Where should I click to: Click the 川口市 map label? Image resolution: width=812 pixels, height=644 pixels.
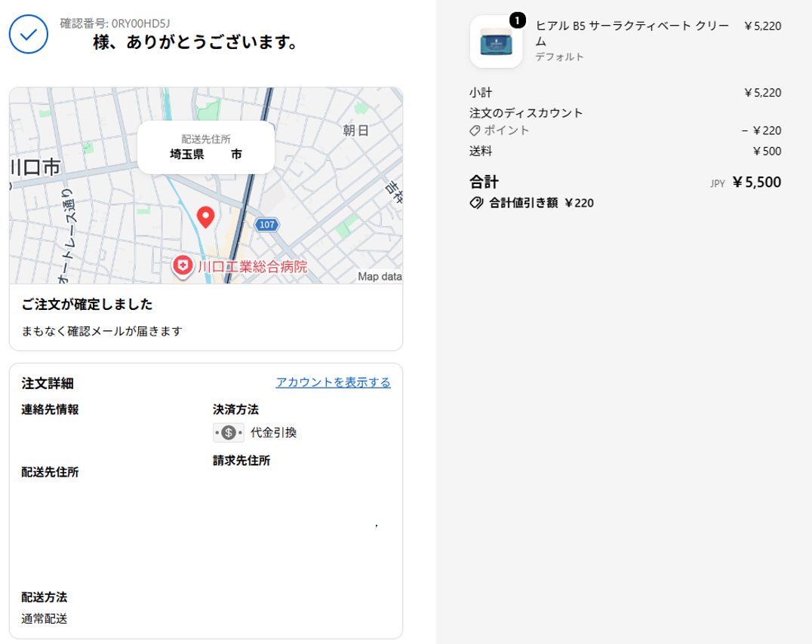point(35,167)
